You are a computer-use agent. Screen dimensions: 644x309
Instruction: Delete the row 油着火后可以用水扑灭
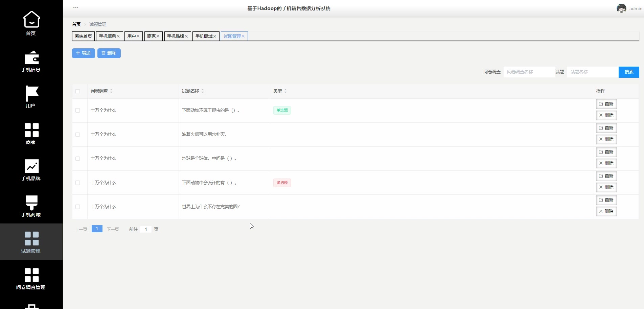click(606, 139)
